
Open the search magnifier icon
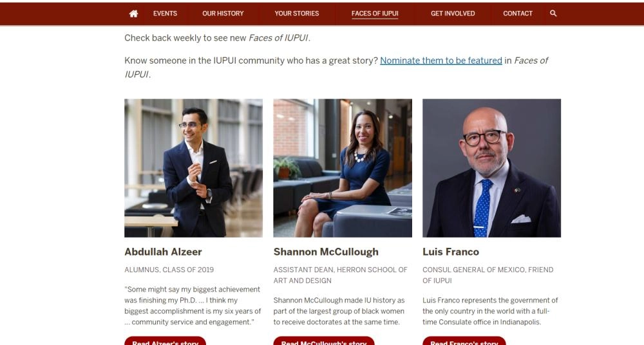(553, 14)
